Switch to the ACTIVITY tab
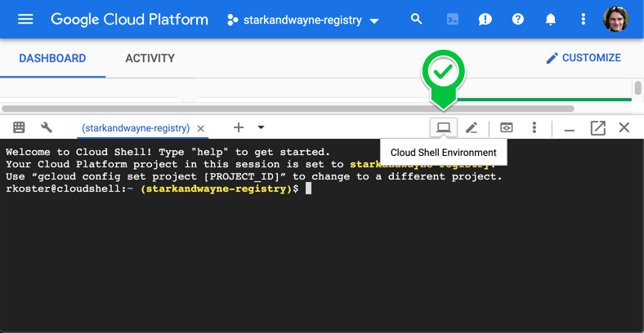Image resolution: width=644 pixels, height=333 pixels. point(150,58)
